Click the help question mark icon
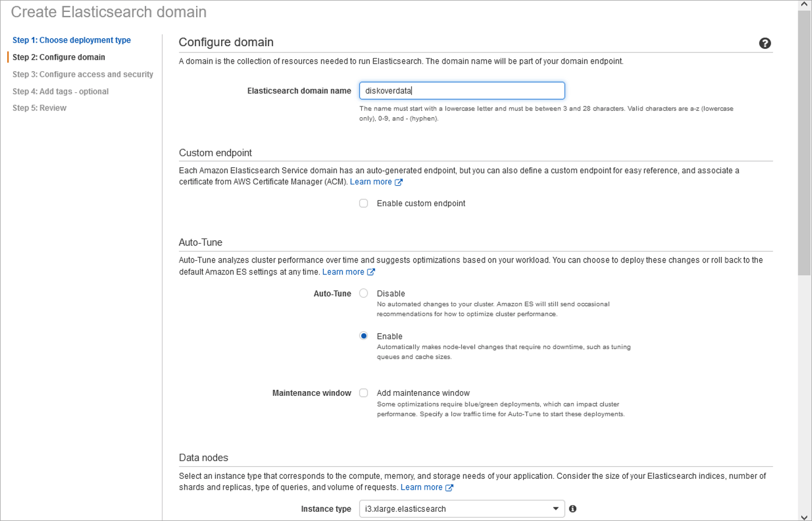This screenshot has width=812, height=521. point(765,43)
